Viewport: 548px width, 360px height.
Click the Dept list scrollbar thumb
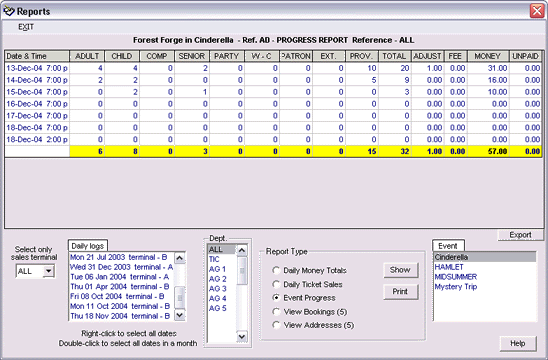point(242,271)
